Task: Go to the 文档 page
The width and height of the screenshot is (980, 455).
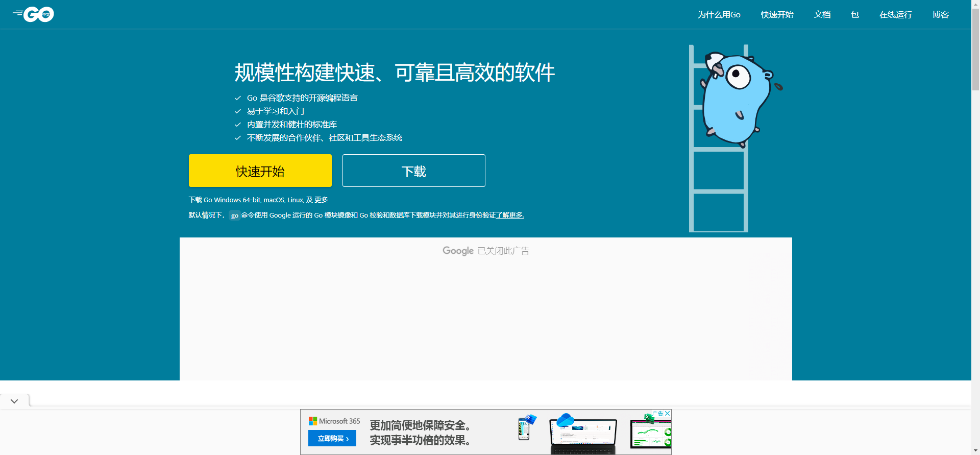Action: [822, 14]
